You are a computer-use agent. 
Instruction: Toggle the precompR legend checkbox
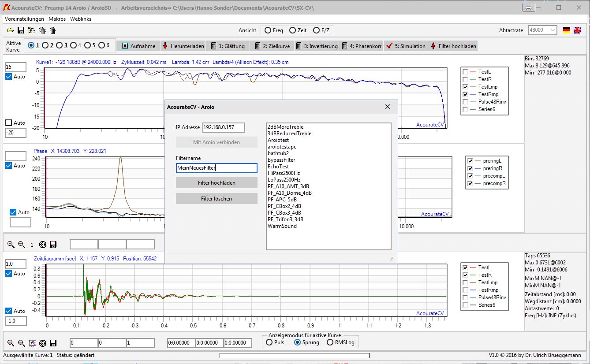pyautogui.click(x=471, y=183)
